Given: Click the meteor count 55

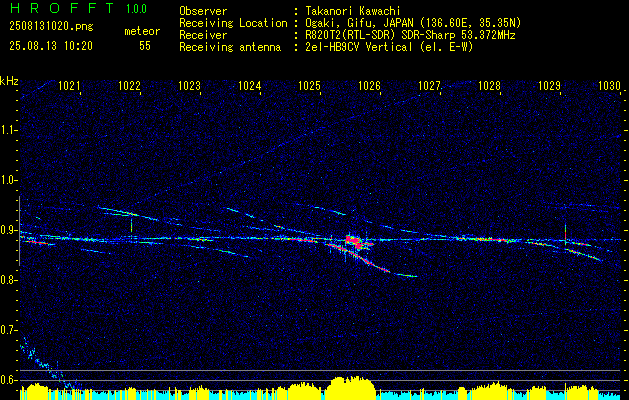Looking at the screenshot, I should click(145, 46).
